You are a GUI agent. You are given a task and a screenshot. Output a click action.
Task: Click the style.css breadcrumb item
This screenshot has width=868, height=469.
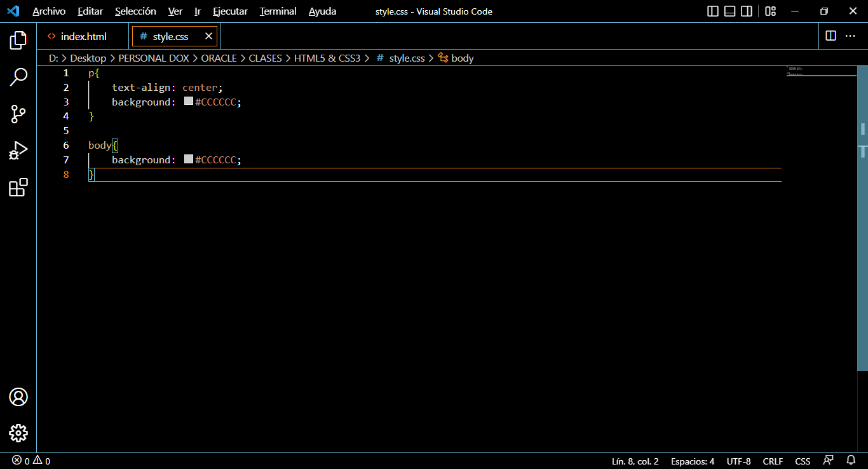click(x=400, y=58)
